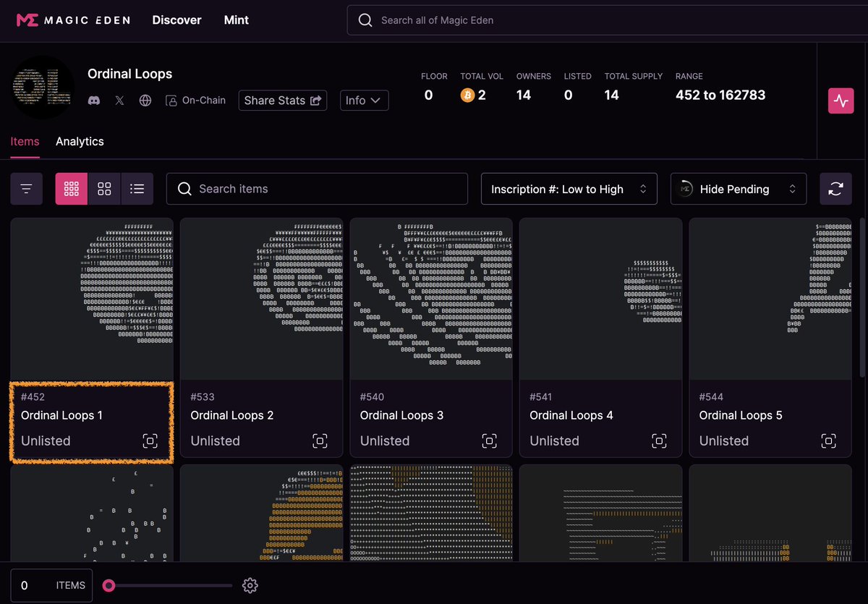Image resolution: width=868 pixels, height=604 pixels.
Task: Open the website globe icon
Action: tap(145, 101)
